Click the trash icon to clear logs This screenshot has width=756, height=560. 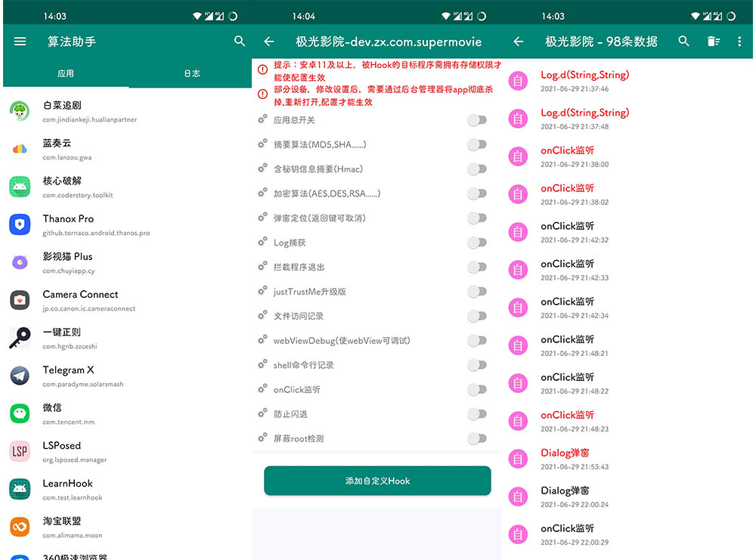point(713,42)
